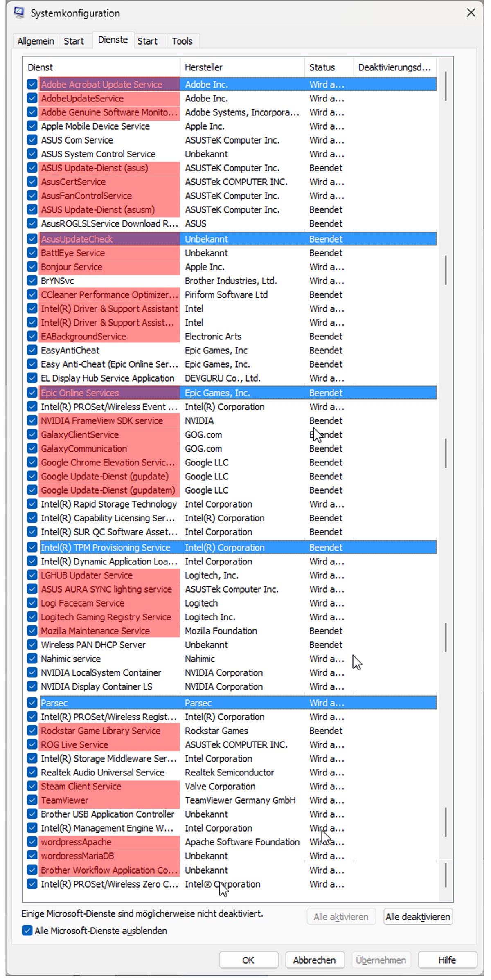This screenshot has width=491, height=980.
Task: Disable the TeamViewer service checkbox
Action: pyautogui.click(x=32, y=800)
